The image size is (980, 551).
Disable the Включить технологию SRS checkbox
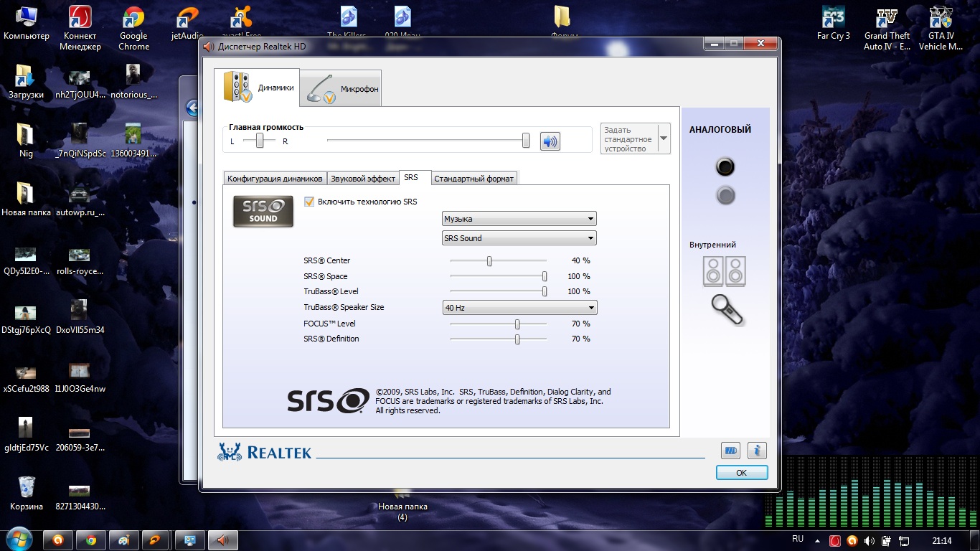[x=310, y=202]
